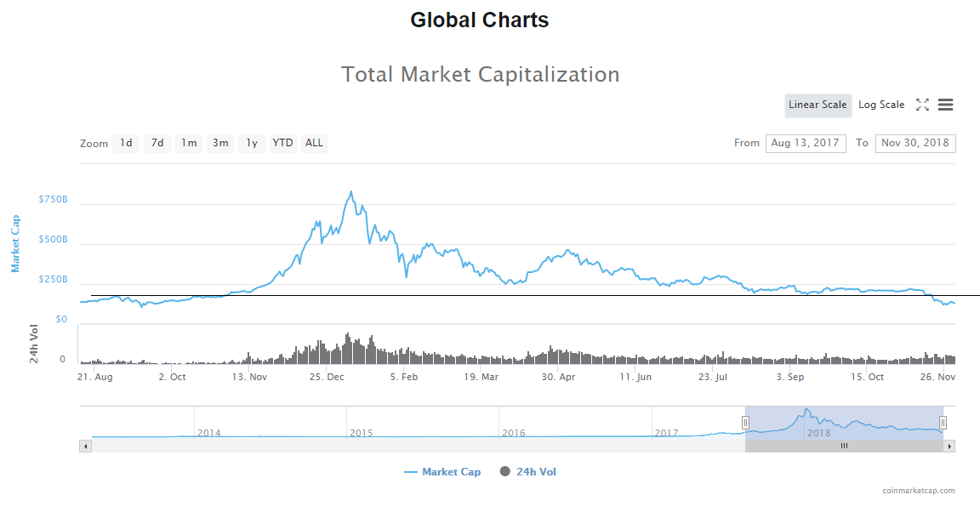Grab the right navigator range handle
This screenshot has width=980, height=512.
[943, 423]
